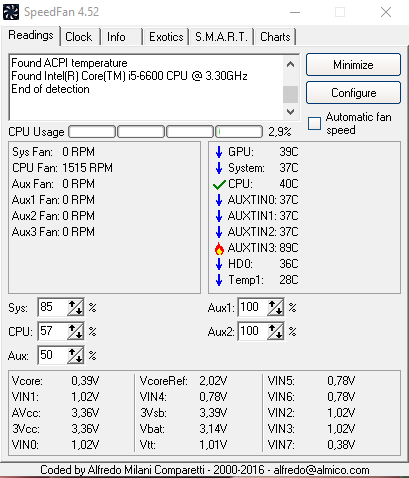Image resolution: width=409 pixels, height=478 pixels.
Task: Click the blue arrow icon next to HD0
Action: pos(219,264)
